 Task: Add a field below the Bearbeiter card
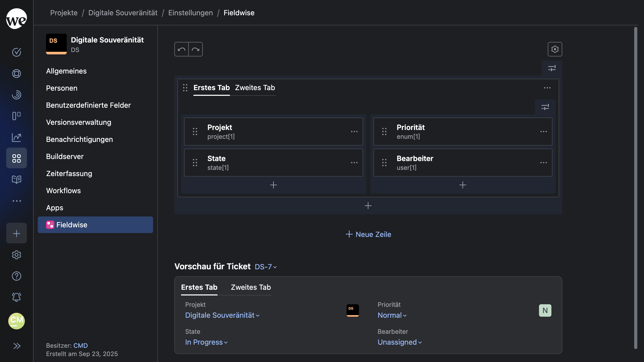463,185
